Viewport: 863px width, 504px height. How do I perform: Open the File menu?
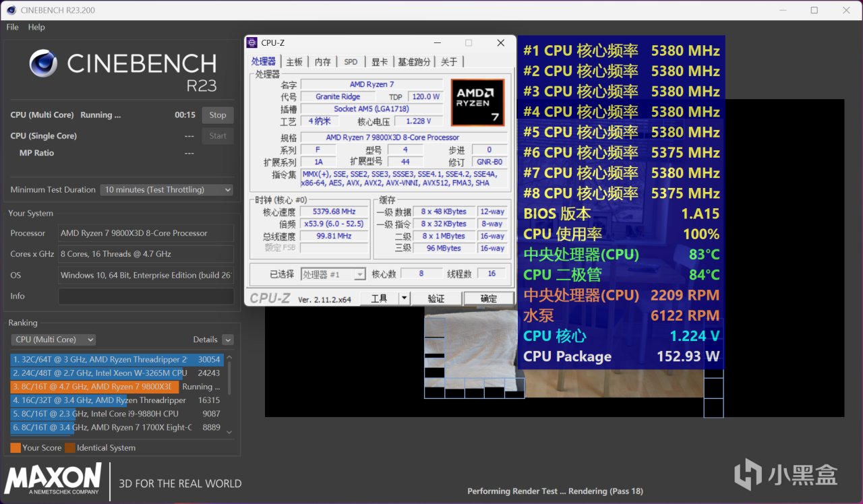(x=12, y=27)
